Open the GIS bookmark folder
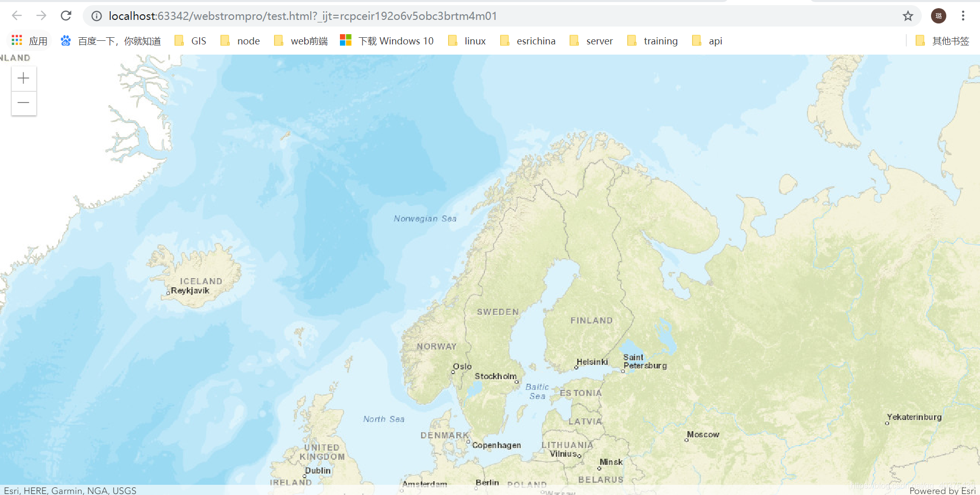980x495 pixels. (x=190, y=41)
